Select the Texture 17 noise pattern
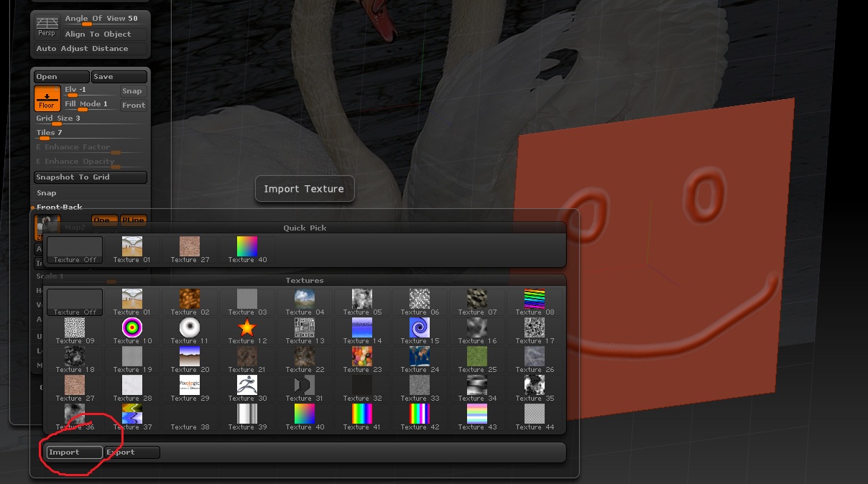This screenshot has height=484, width=868. pos(535,331)
